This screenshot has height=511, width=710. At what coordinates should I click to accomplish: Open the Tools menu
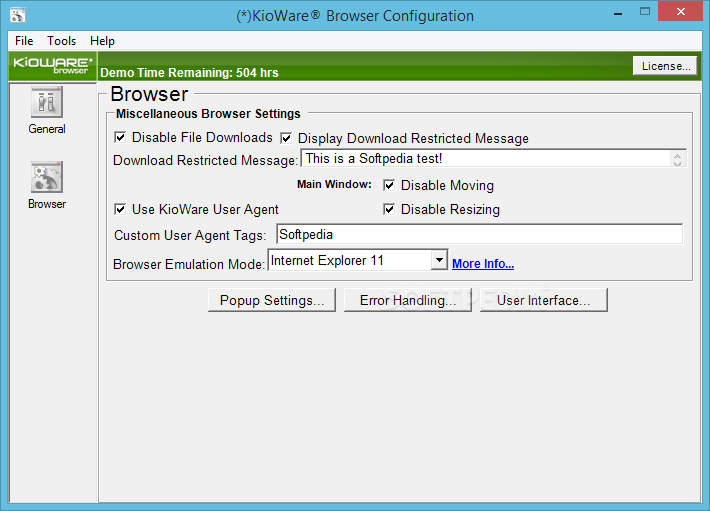tap(62, 41)
